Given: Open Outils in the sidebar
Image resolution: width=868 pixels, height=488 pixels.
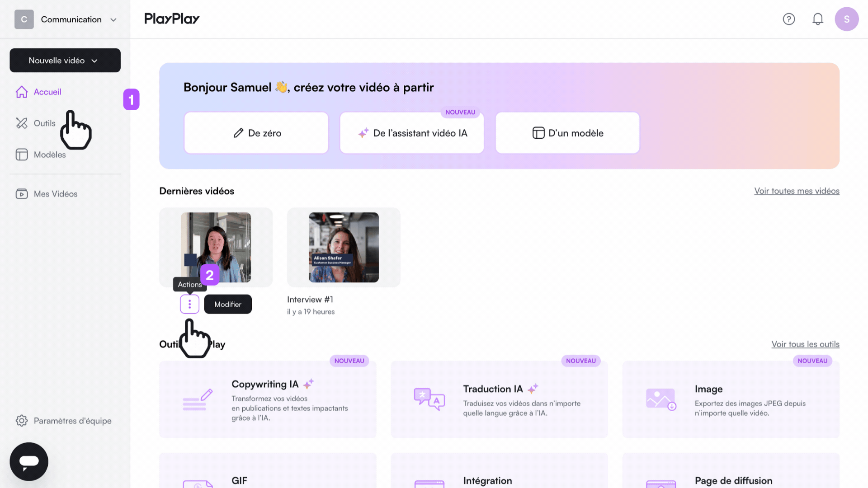Looking at the screenshot, I should tap(44, 123).
